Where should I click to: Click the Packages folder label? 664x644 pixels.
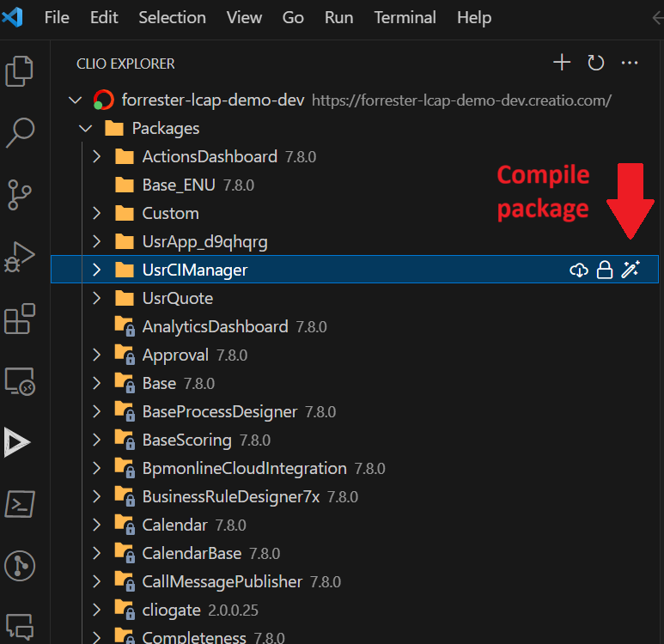click(x=166, y=129)
